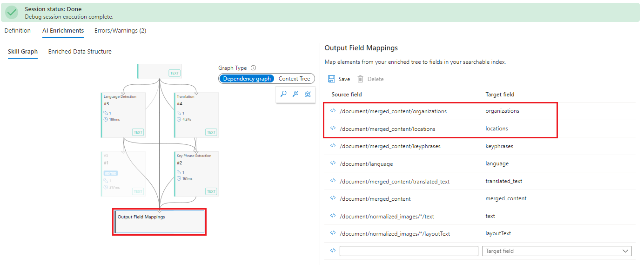Image resolution: width=644 pixels, height=265 pixels.
Task: Click the Output Field Mappings graph node
Action: pos(159,222)
